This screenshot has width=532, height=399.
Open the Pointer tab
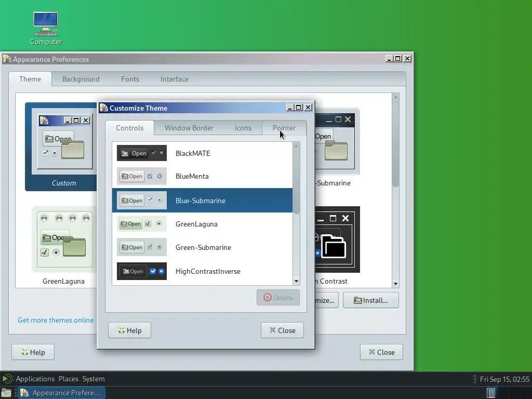tap(284, 128)
